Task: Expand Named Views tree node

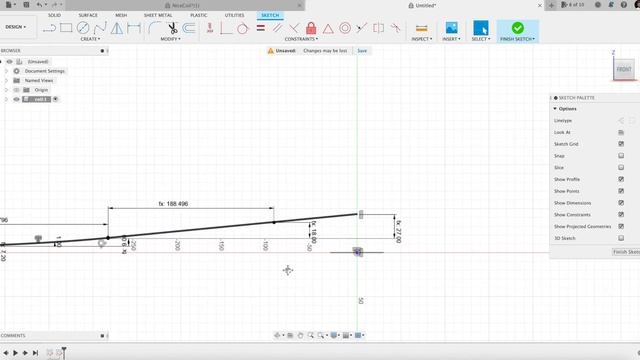Action: coord(6,80)
